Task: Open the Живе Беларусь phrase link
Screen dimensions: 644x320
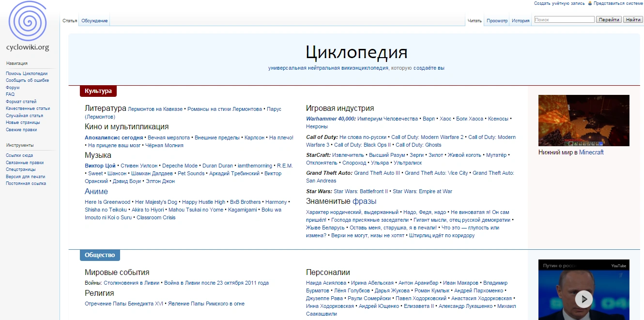Action: pyautogui.click(x=325, y=228)
